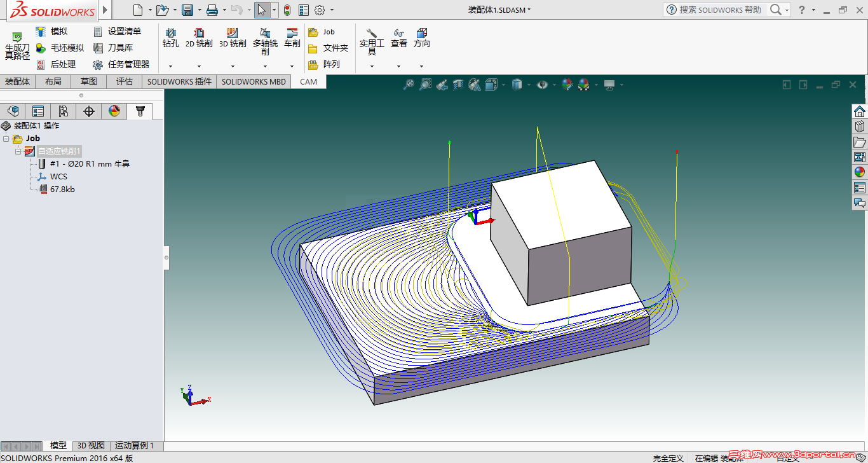Click Zoom to Area in viewport toolbar

click(x=425, y=85)
